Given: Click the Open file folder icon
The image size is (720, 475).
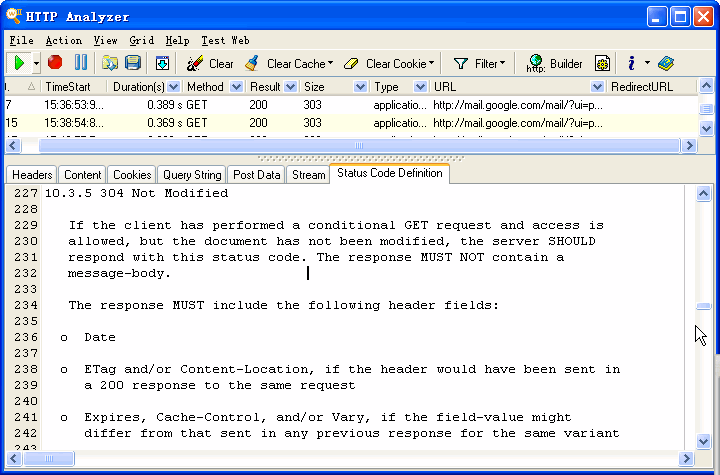Looking at the screenshot, I should [109, 63].
